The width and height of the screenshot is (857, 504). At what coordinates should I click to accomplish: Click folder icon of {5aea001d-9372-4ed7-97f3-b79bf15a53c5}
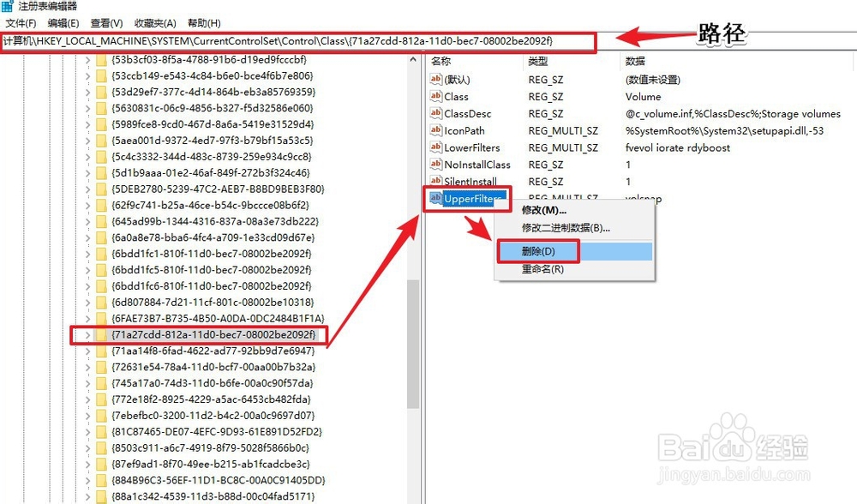click(x=101, y=141)
